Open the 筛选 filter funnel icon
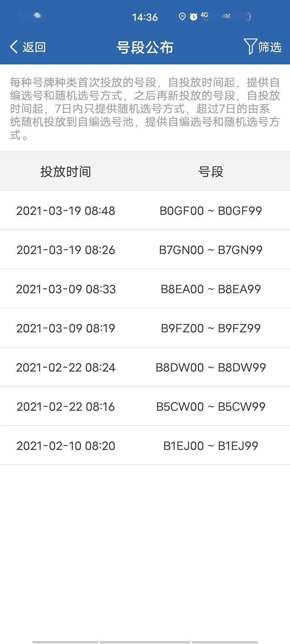The image size is (290, 644). coord(250,46)
